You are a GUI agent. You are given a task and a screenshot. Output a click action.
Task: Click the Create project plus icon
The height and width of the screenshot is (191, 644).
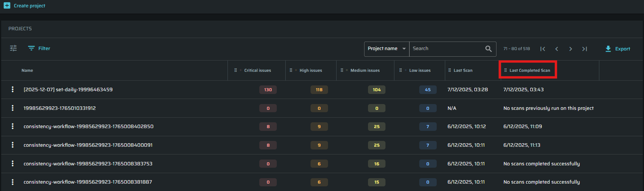click(x=7, y=5)
